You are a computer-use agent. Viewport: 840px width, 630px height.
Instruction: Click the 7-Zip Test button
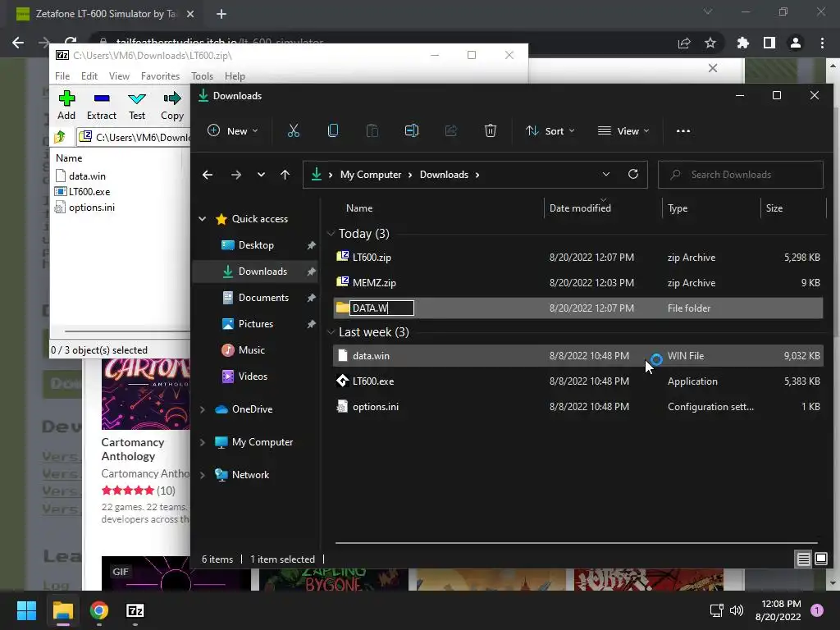137,106
